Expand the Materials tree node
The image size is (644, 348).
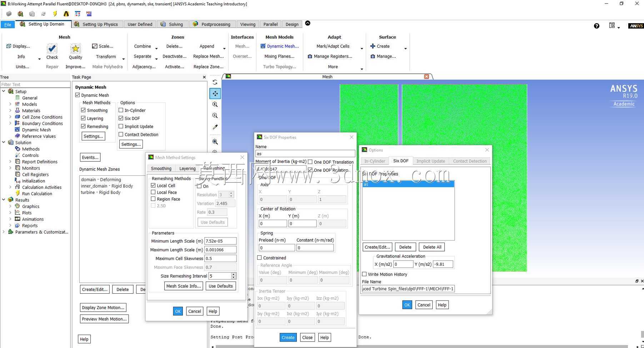coord(10,111)
